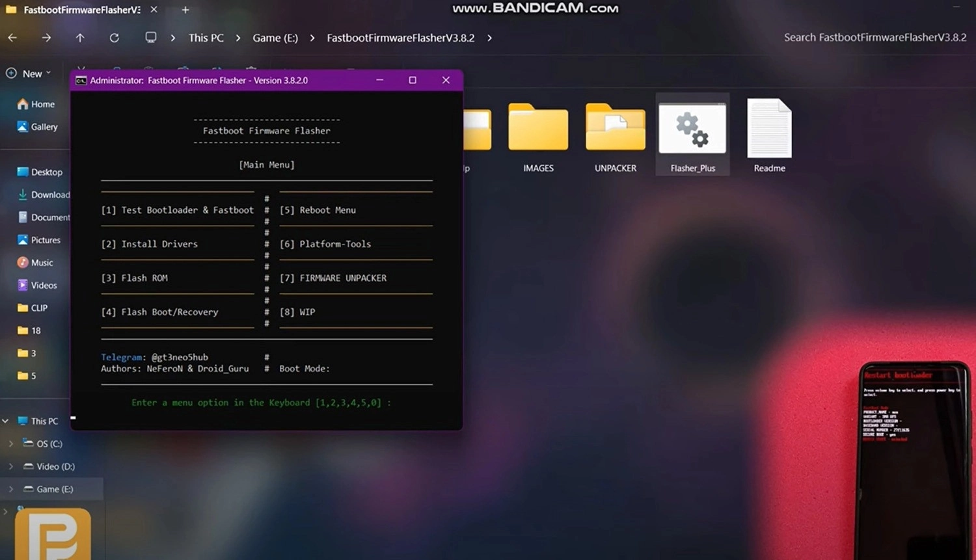976x560 pixels.
Task: Click "[6] Platform-Tools" menu text
Action: click(325, 244)
